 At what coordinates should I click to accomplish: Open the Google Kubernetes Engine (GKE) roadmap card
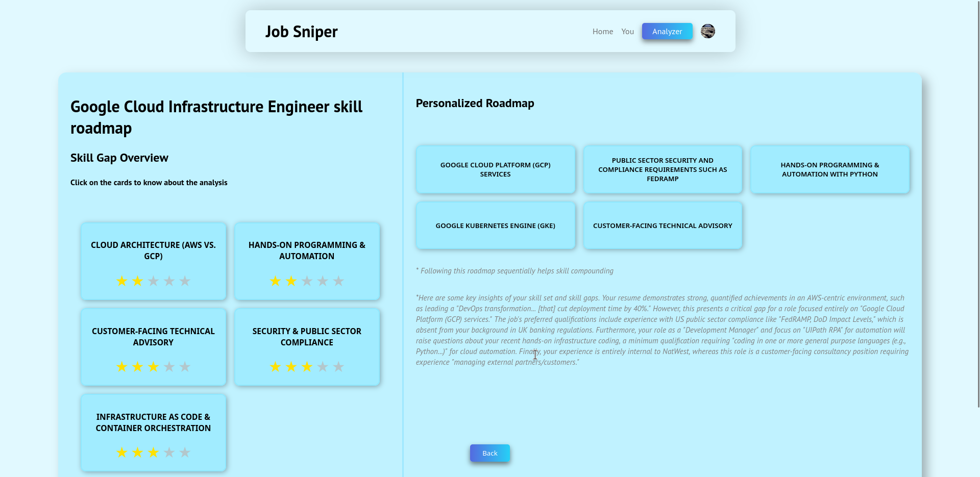click(x=495, y=225)
